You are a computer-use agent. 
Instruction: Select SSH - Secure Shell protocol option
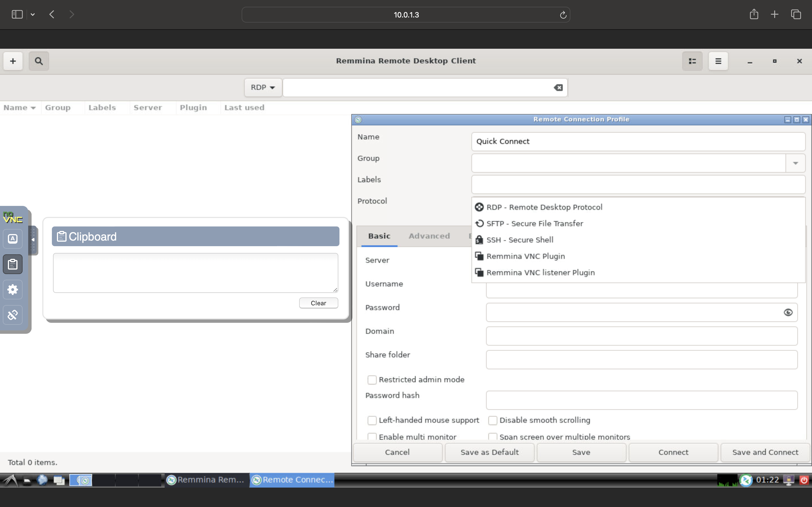[x=519, y=240]
